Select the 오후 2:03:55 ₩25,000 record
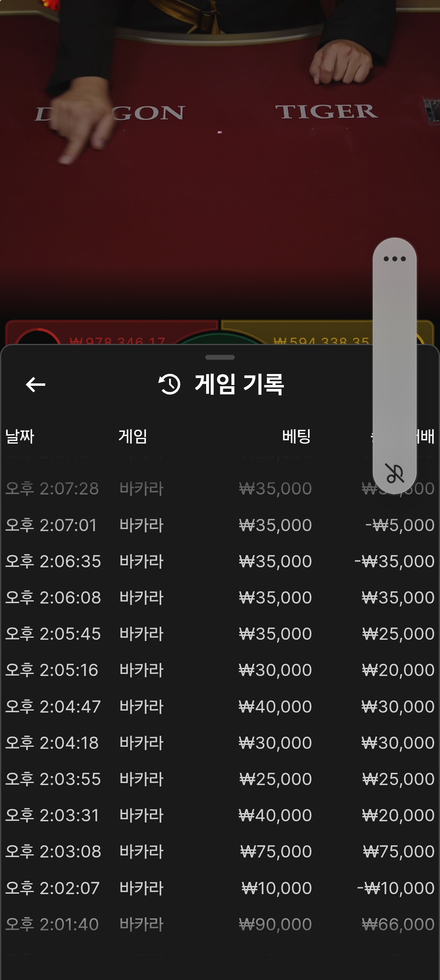Screen dimensions: 440x980 click(x=220, y=779)
